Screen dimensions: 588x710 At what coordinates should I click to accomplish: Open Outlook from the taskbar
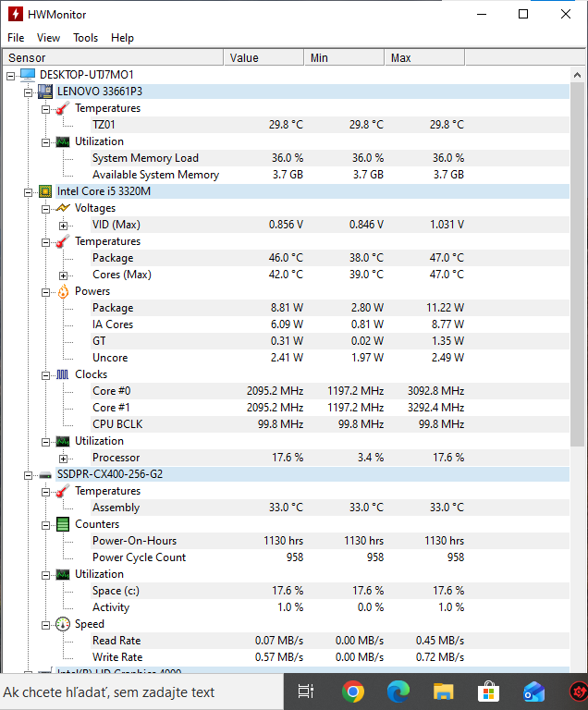pos(534,692)
